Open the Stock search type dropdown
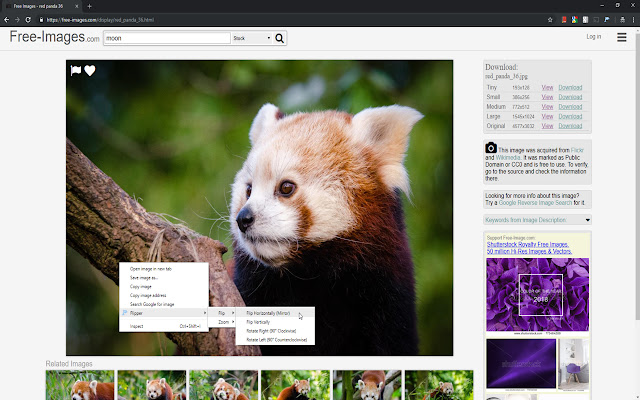The height and width of the screenshot is (400, 640). (x=251, y=39)
